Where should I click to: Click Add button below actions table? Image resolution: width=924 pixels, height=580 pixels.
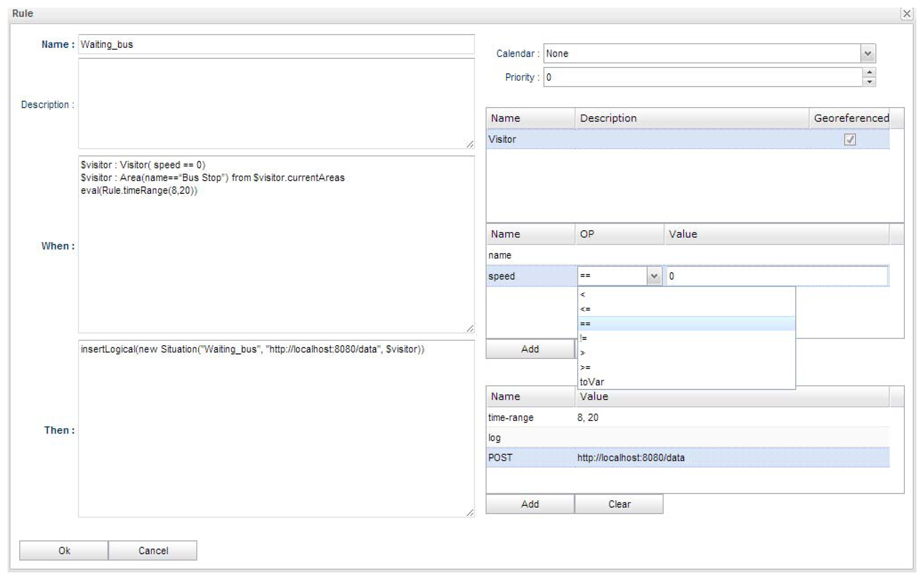coord(530,504)
